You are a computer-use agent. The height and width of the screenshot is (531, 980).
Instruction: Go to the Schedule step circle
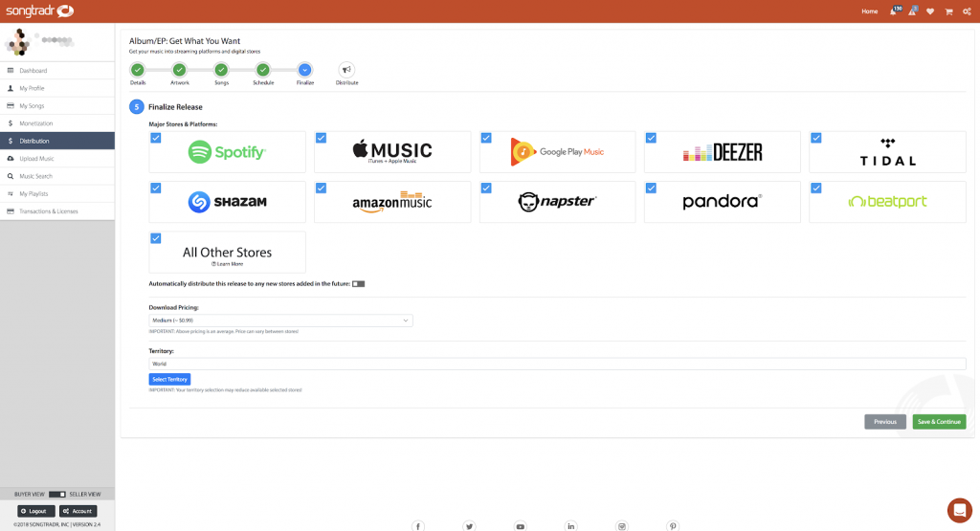pos(263,70)
